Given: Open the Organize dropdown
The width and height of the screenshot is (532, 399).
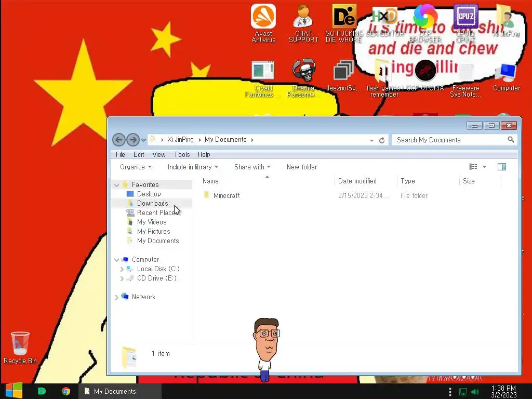Looking at the screenshot, I should click(x=136, y=167).
